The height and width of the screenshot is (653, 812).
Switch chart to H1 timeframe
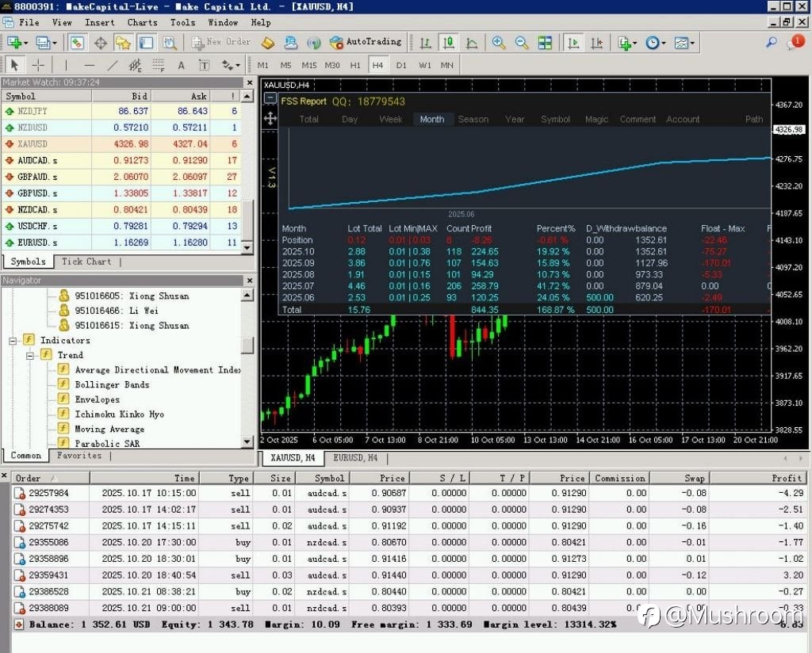click(355, 65)
